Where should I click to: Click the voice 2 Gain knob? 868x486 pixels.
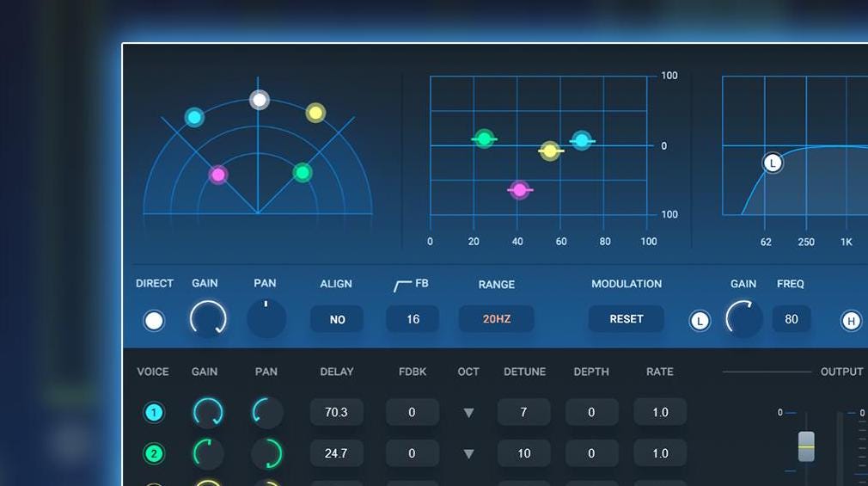(x=208, y=454)
